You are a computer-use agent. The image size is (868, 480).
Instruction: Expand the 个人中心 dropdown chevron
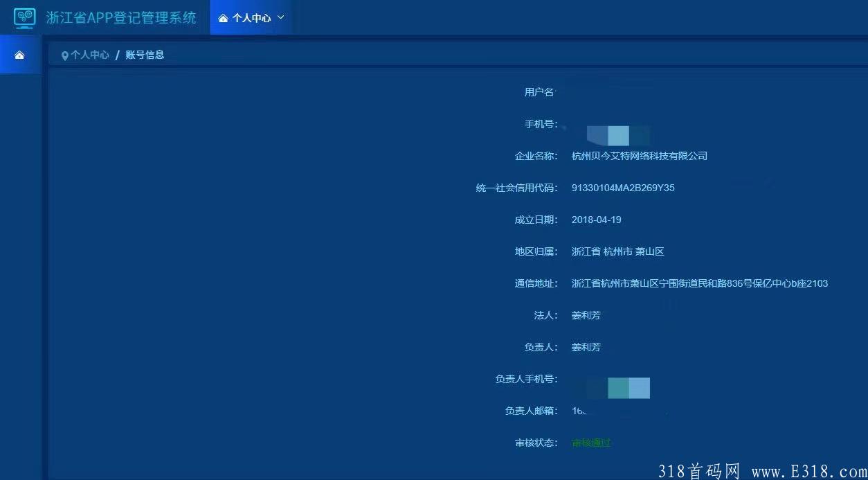tap(280, 18)
